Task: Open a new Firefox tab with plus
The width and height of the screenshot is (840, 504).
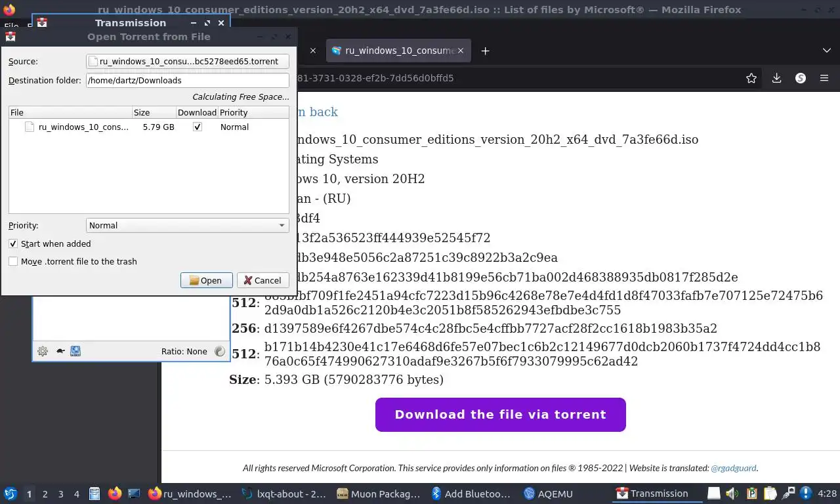Action: [485, 51]
